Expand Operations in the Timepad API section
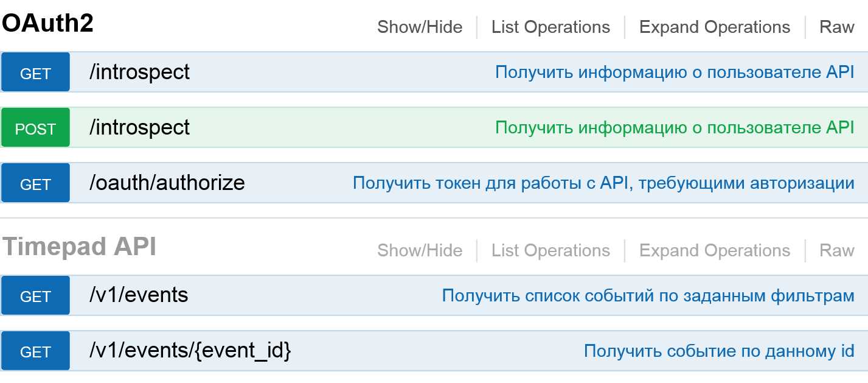 pyautogui.click(x=714, y=250)
